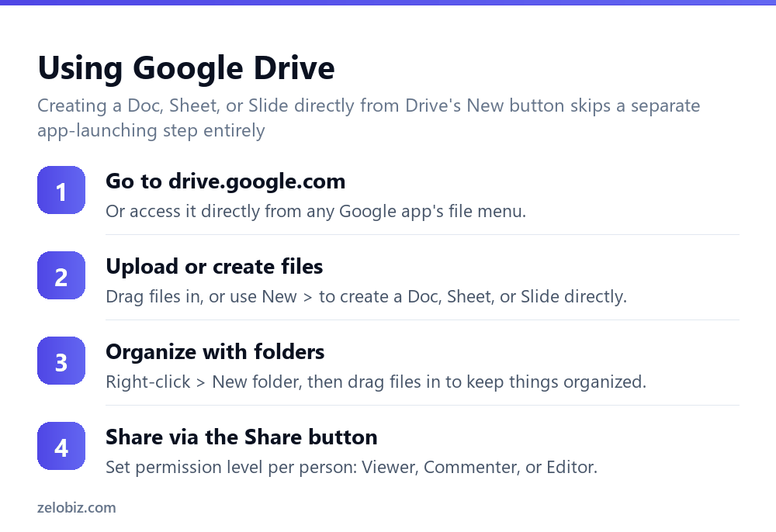Click the 'Go to drive.google.com' step title
776x532 pixels.
226,181
